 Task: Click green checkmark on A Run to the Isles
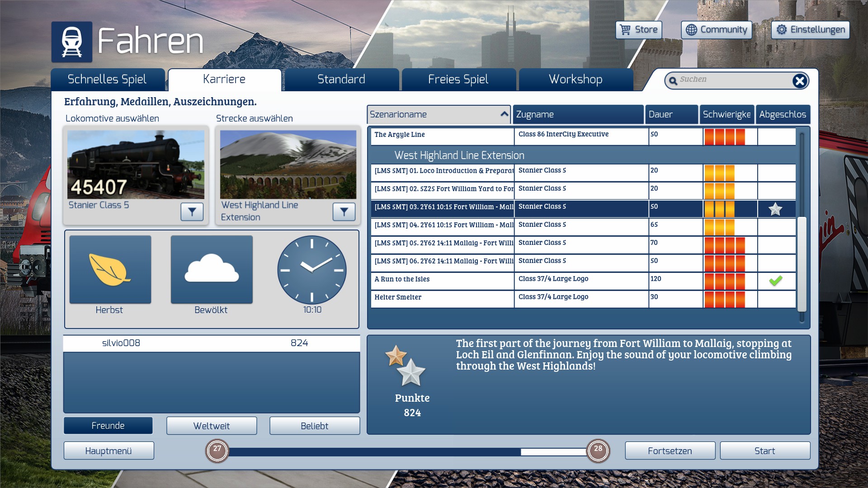[775, 281]
